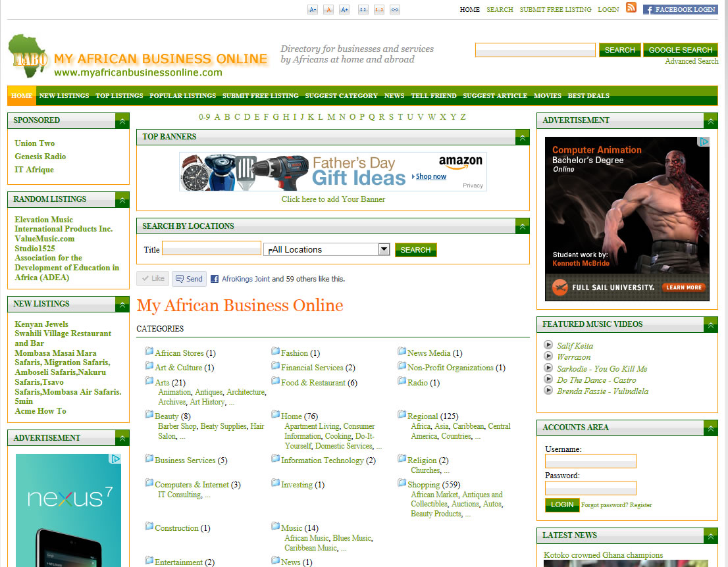Viewport: 728px width, 567px height.
Task: Click folder icon beside African Stores
Action: pyautogui.click(x=149, y=351)
